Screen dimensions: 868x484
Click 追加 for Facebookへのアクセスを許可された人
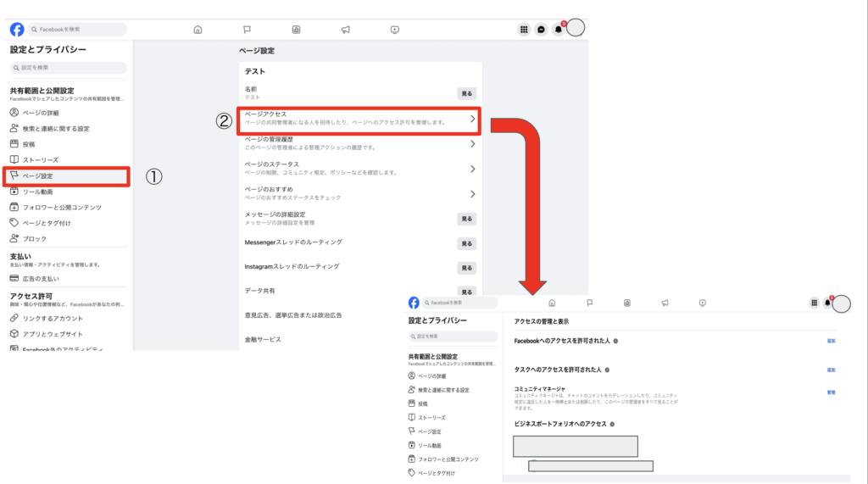pos(831,341)
